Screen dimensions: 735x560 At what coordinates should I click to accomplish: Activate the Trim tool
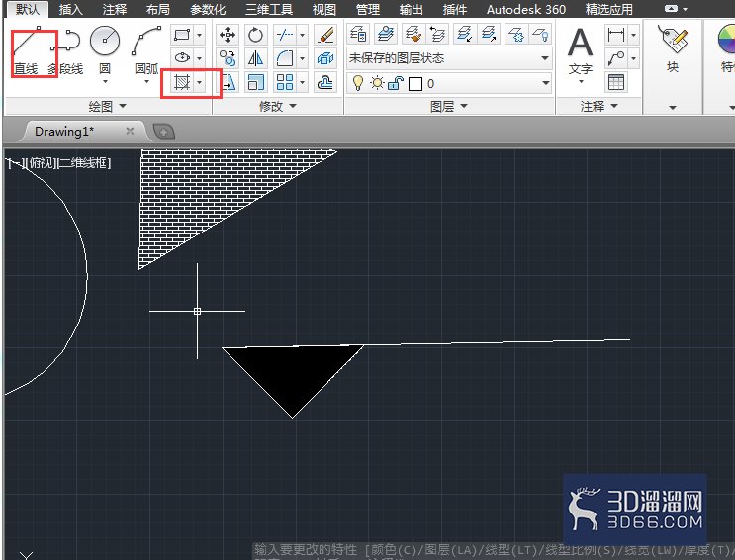click(x=286, y=35)
